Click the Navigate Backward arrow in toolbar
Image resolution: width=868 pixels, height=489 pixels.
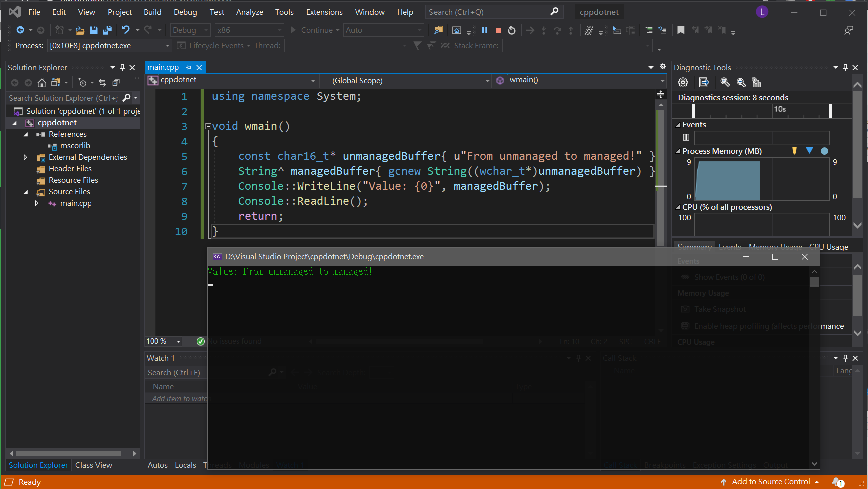coord(20,30)
